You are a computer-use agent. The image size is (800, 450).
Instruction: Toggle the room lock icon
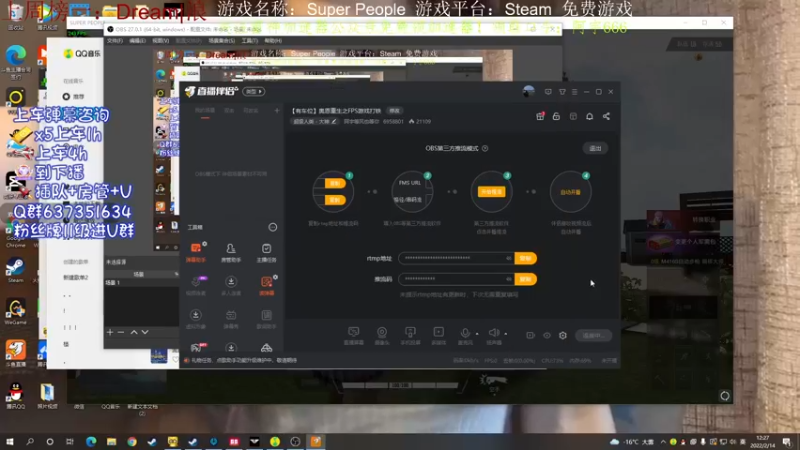(x=556, y=116)
